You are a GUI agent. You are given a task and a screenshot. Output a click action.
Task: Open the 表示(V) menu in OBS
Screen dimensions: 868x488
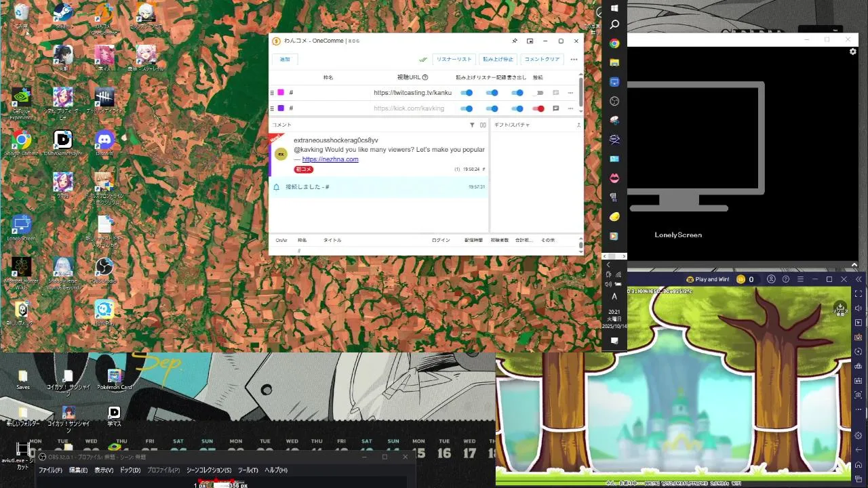104,470
